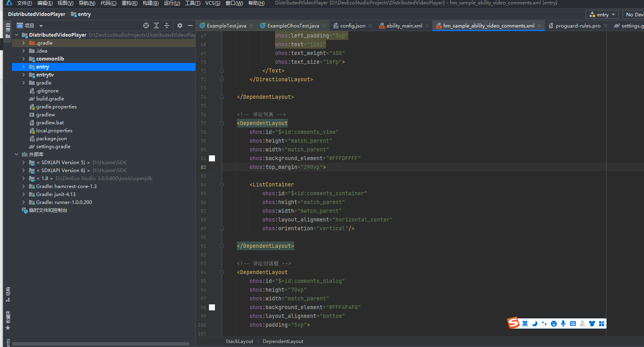Screen dimensions: 644x347
Task: Open the 运行(U) menu
Action: point(172,3)
